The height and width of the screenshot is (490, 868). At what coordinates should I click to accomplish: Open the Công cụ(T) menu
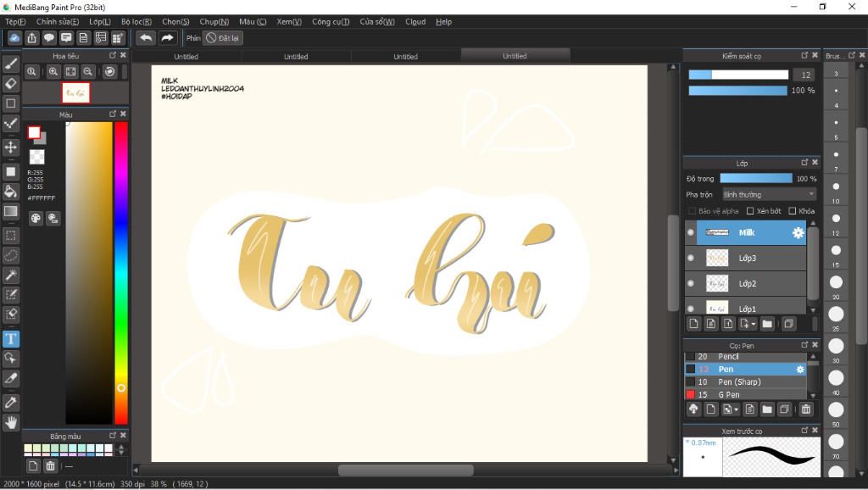(331, 21)
